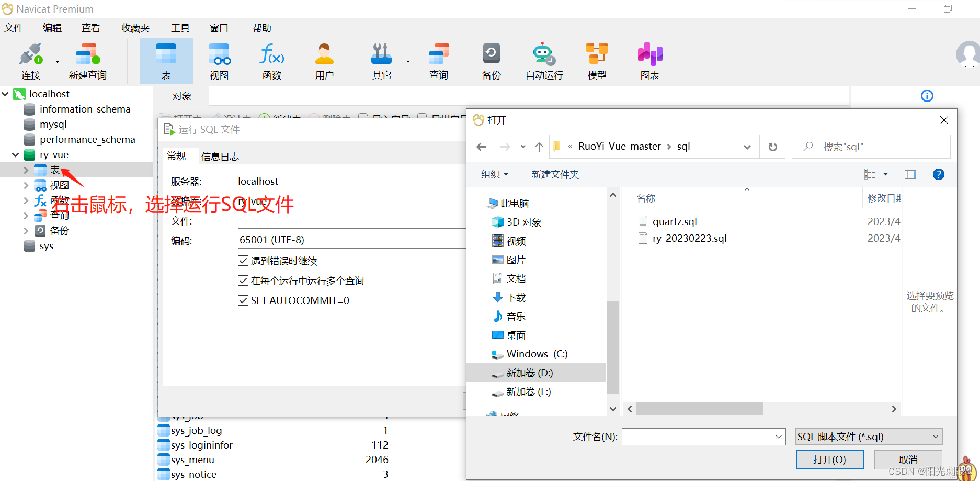
Task: Open the Tools (工具) menu
Action: (180, 28)
